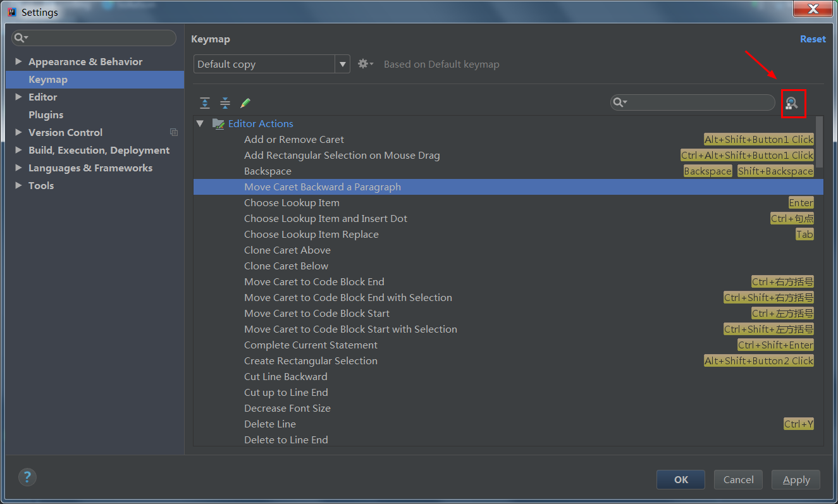
Task: Click the Reset link
Action: point(813,39)
